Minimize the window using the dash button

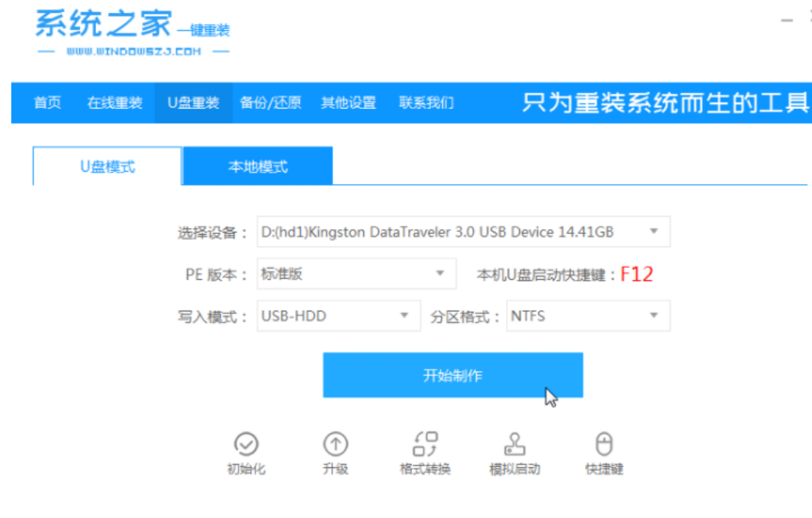click(787, 19)
